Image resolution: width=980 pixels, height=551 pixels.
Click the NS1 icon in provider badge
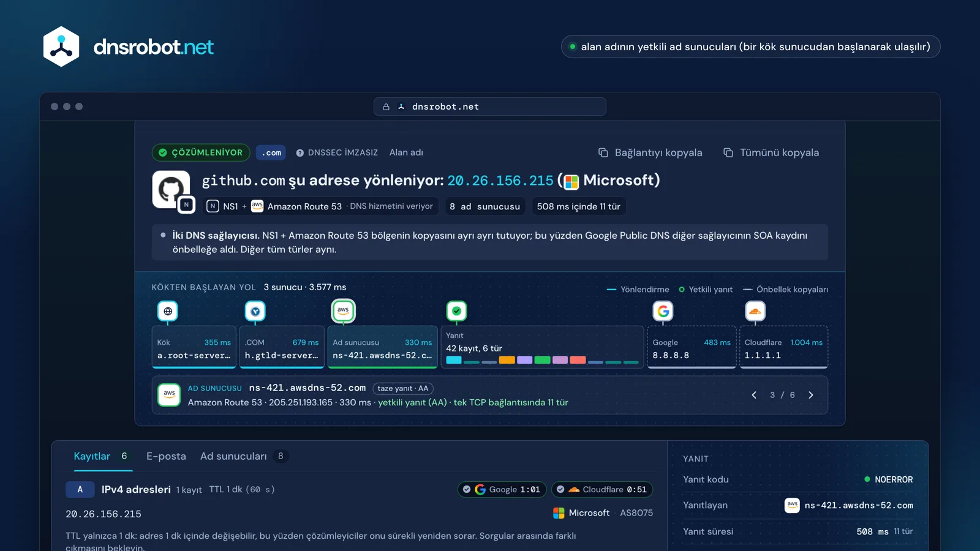click(213, 206)
